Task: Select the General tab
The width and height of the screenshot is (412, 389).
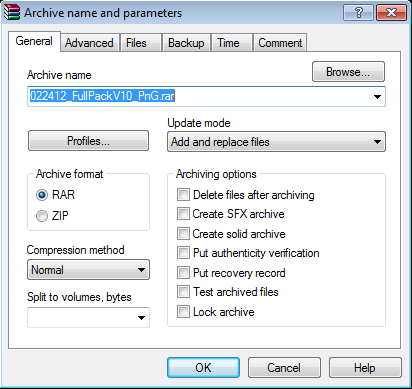Action: [34, 41]
